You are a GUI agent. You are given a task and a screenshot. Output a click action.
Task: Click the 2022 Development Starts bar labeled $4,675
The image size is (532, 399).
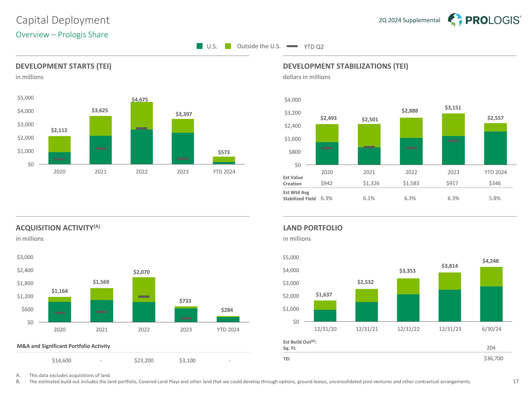coord(142,142)
